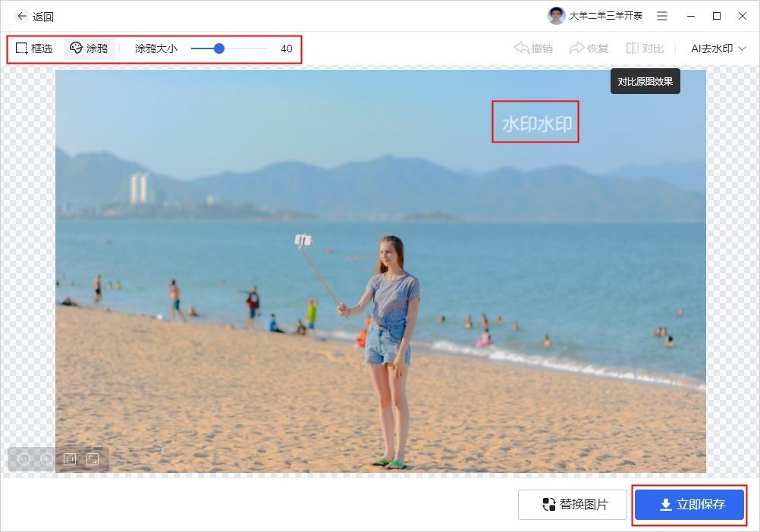Minimize the application window
760x532 pixels.
tap(691, 16)
